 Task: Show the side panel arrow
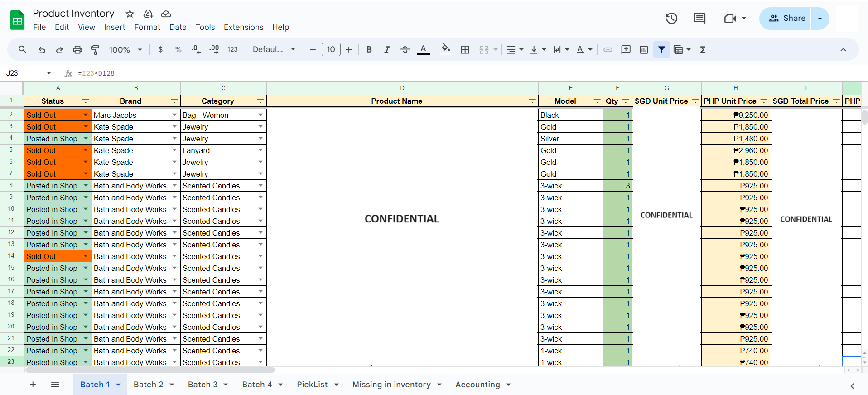[852, 386]
